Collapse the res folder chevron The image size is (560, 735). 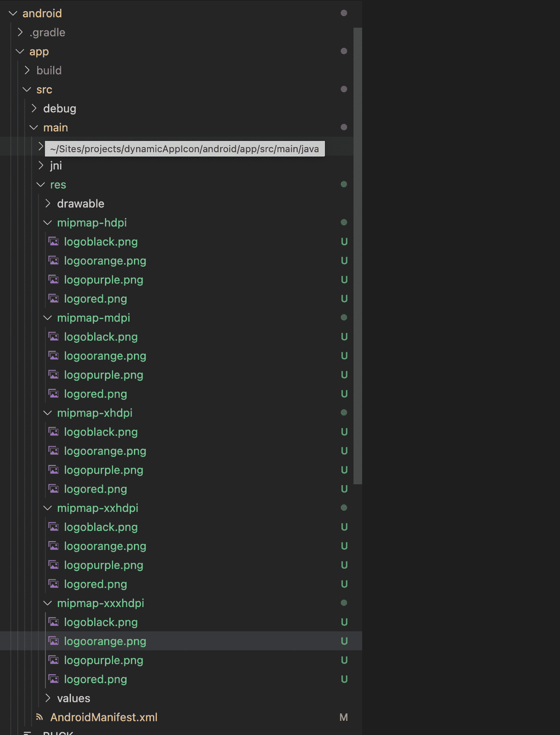tap(41, 184)
